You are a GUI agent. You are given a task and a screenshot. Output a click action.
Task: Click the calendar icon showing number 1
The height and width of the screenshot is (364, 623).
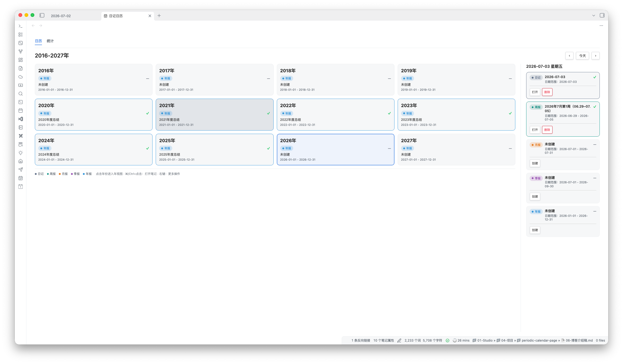tap(21, 186)
